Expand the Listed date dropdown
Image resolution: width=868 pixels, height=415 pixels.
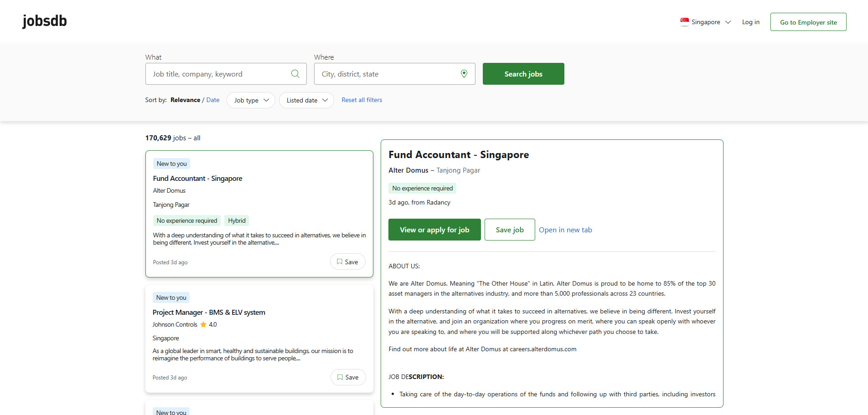[x=306, y=100]
